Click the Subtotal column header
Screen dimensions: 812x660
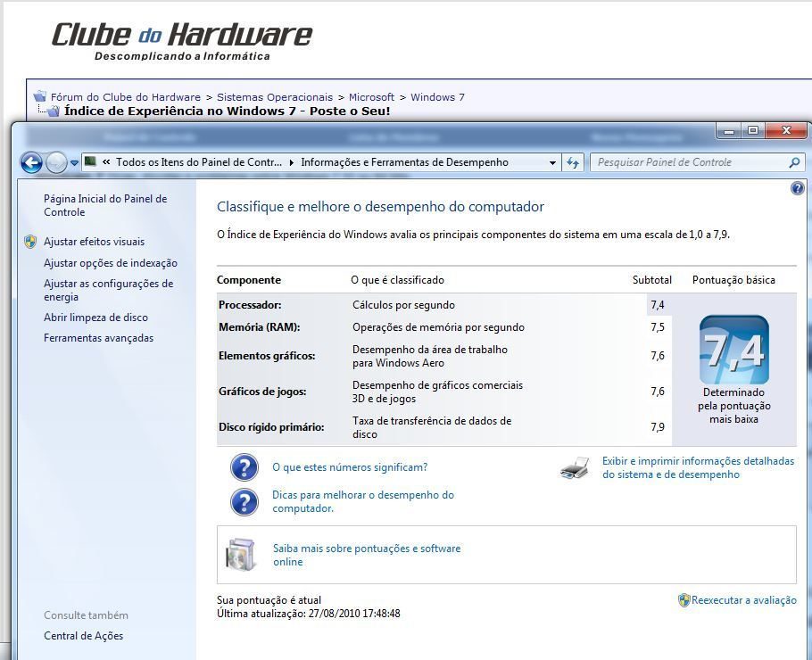click(x=652, y=280)
